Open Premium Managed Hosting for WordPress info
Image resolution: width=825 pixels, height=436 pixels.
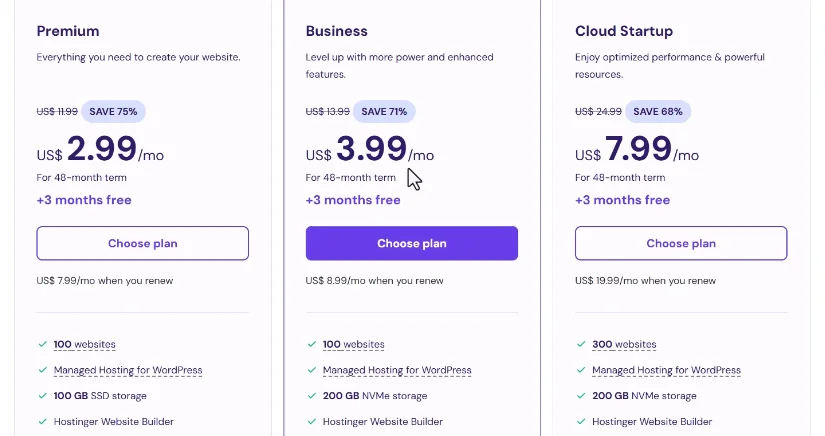pyautogui.click(x=128, y=370)
